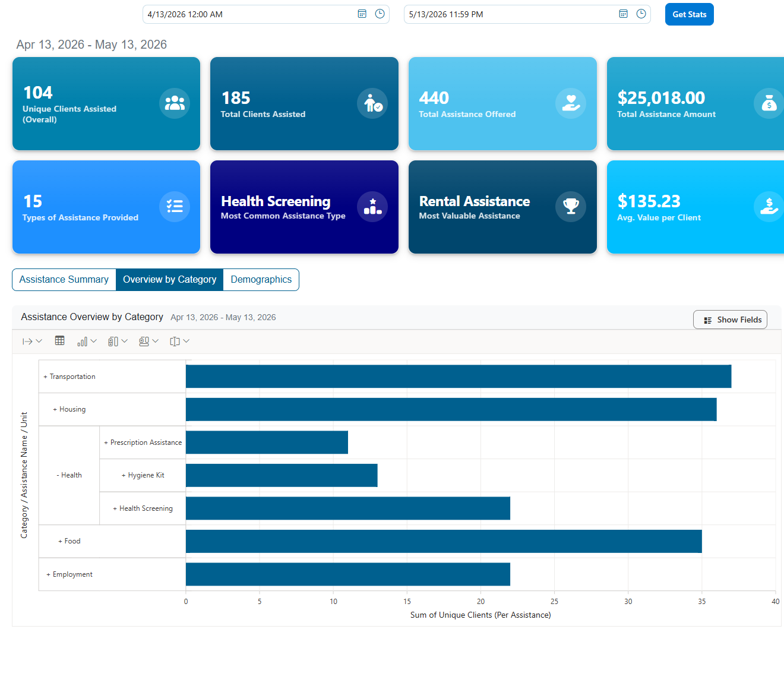Select the Employment bar in the chart
This screenshot has height=686, width=784.
pyautogui.click(x=348, y=574)
